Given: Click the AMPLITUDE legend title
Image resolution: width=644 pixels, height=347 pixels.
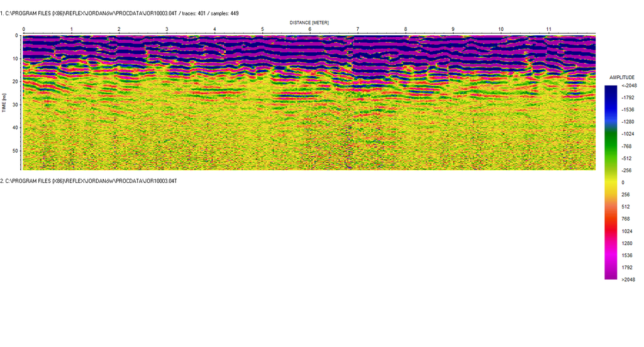Looking at the screenshot, I should tap(622, 77).
